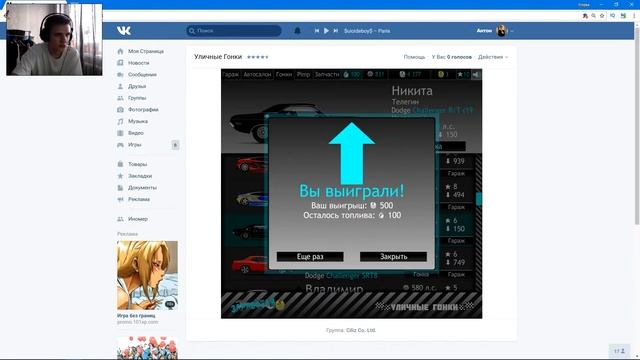Click the megaphone icon beside Реклама
Viewport: 640px width, 360px height.
coord(120,199)
